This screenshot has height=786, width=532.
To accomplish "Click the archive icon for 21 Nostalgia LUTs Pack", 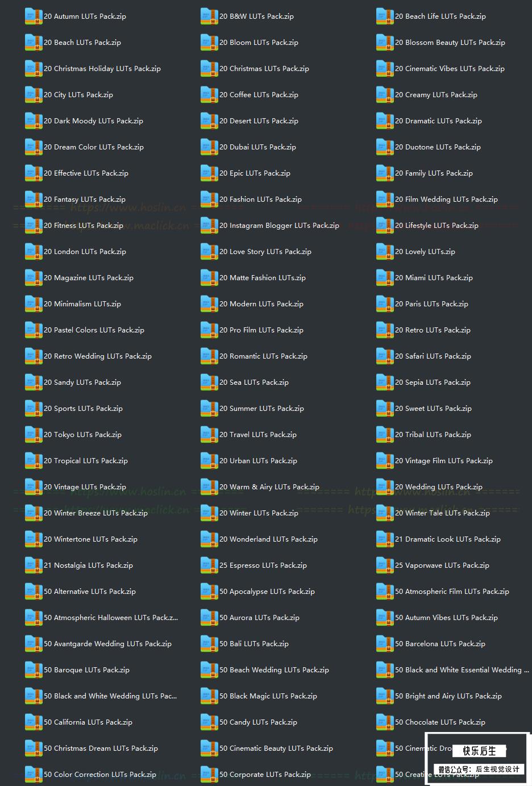I will pos(34,565).
